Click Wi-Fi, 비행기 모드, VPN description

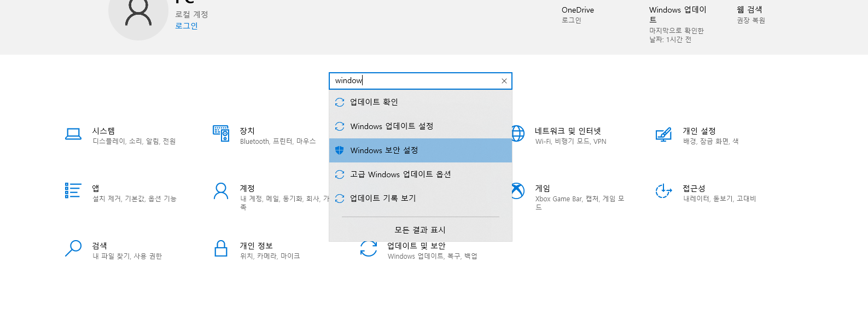point(571,141)
